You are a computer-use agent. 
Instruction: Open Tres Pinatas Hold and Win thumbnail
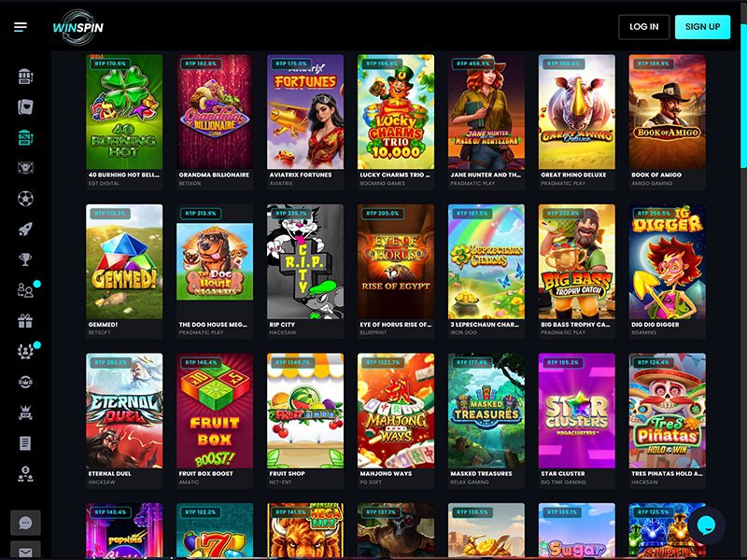click(668, 411)
